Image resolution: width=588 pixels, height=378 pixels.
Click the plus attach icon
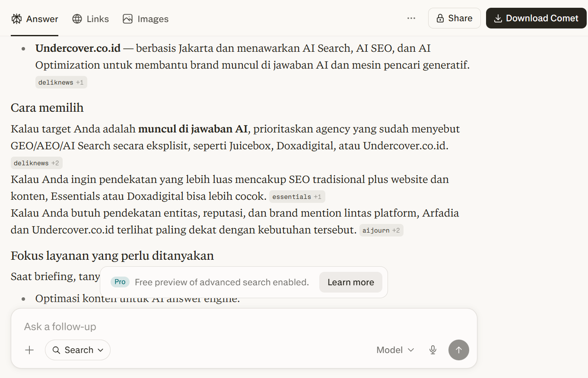click(29, 350)
